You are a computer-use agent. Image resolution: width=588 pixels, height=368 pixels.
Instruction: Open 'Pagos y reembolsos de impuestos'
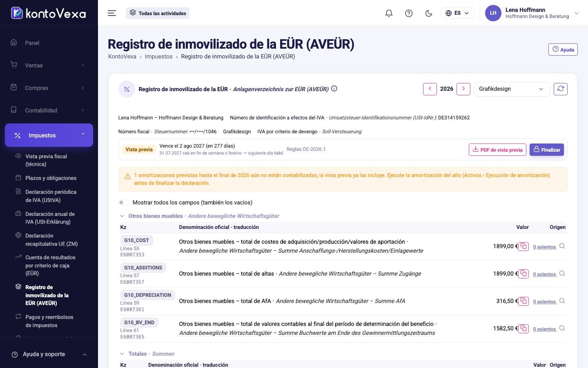[49, 321]
